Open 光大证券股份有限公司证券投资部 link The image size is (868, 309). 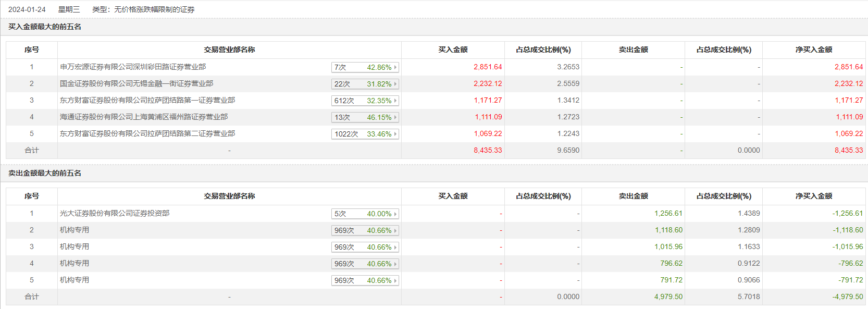(115, 213)
